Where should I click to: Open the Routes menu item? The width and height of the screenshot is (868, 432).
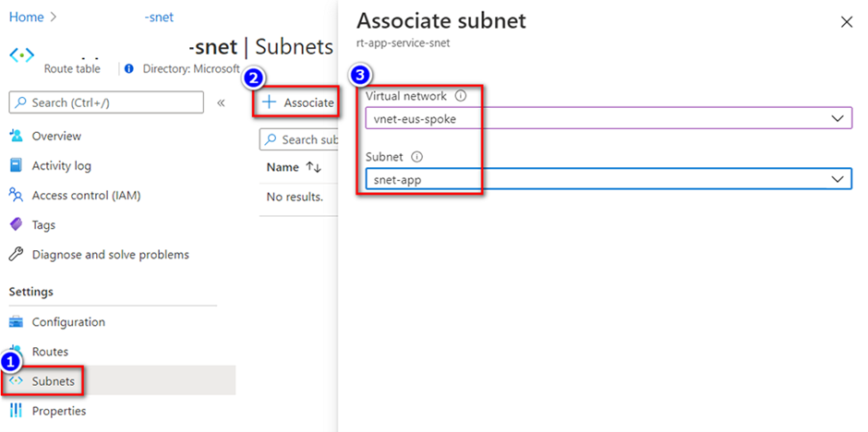pyautogui.click(x=50, y=352)
